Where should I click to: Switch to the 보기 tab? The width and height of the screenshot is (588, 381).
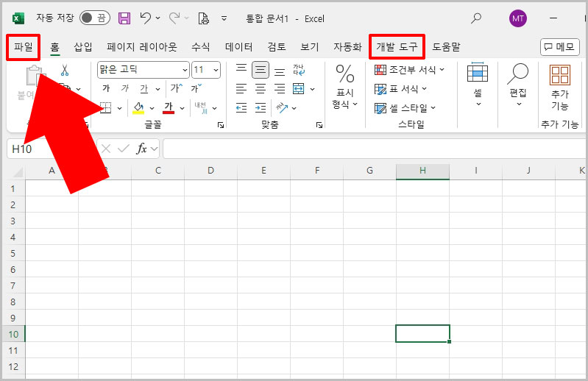tap(309, 47)
